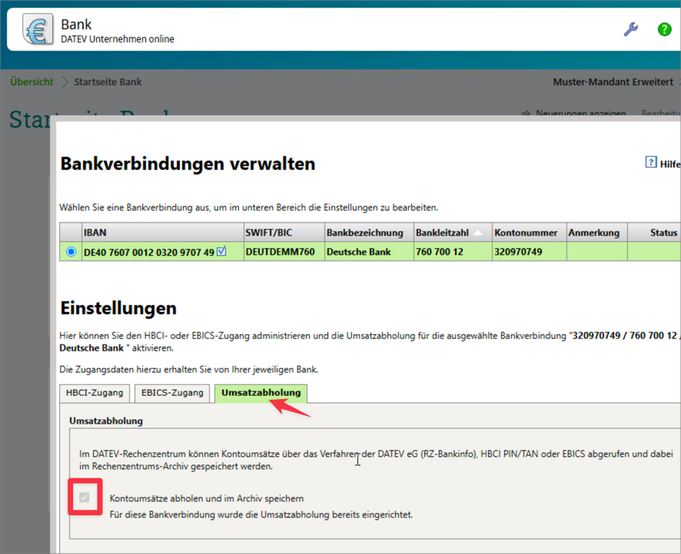Select the Deutsche Bank account radio button

(71, 252)
